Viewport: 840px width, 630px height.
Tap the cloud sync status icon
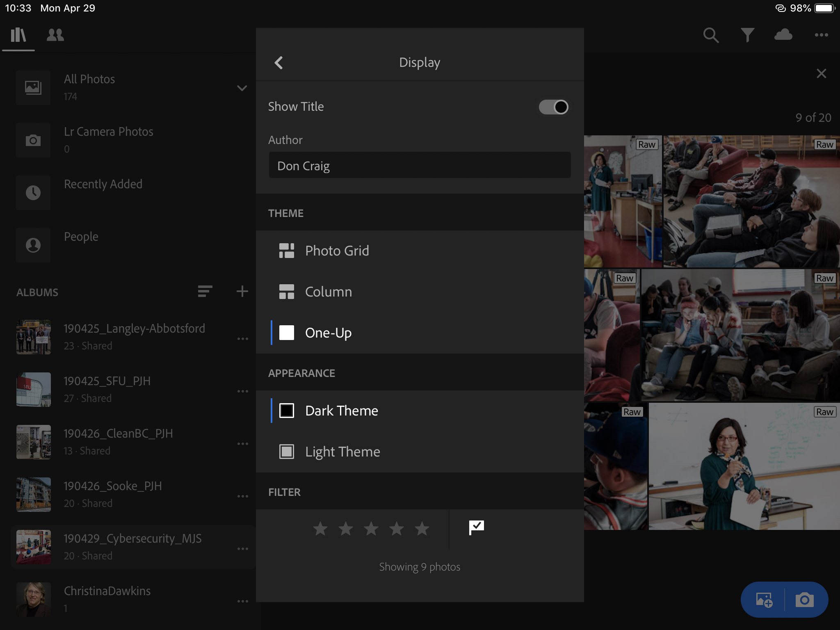tap(783, 34)
